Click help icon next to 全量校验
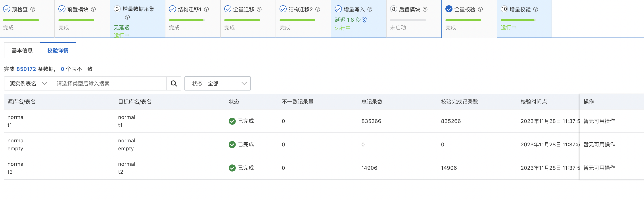 (480, 9)
